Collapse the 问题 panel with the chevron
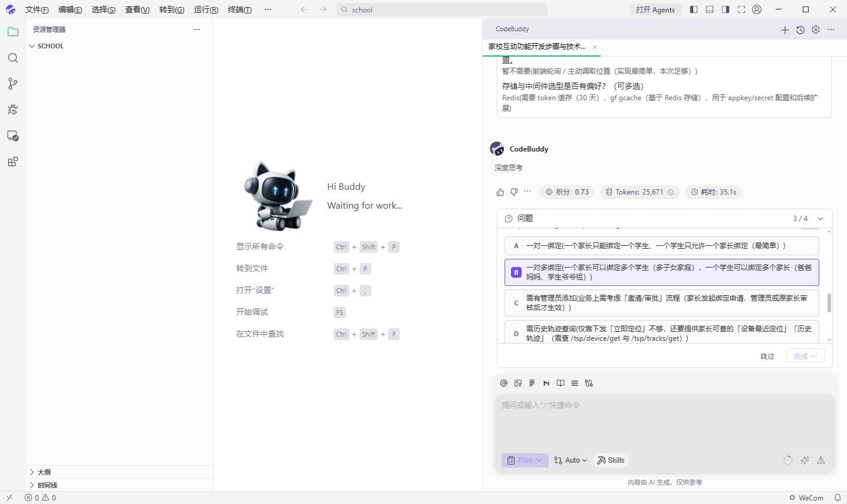Viewport: 847px width, 504px height. [x=820, y=219]
